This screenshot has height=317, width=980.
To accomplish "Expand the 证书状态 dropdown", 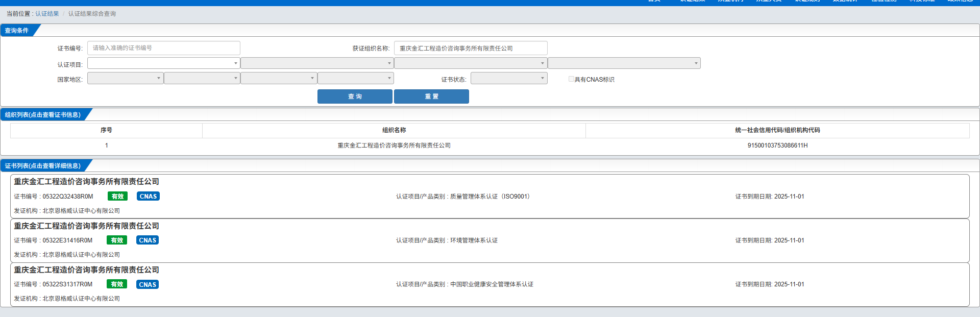I will (508, 78).
